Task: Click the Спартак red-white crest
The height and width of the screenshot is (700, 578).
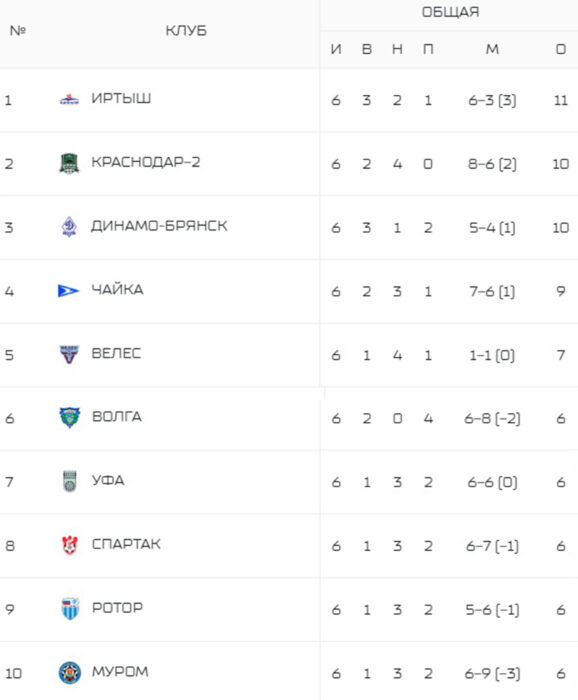Action: [70, 545]
